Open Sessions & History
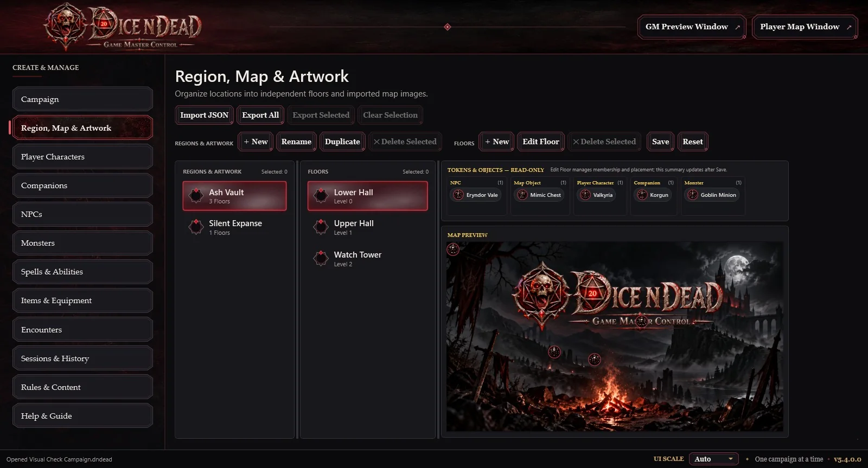 pos(82,358)
